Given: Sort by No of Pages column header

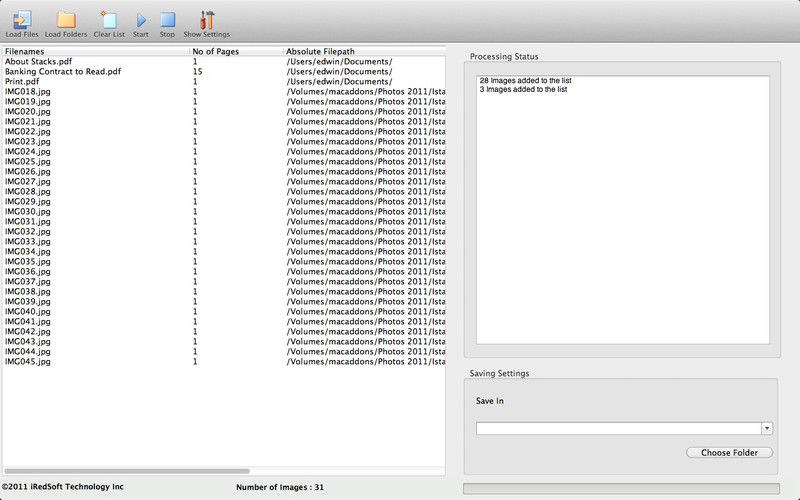Looking at the screenshot, I should pyautogui.click(x=236, y=51).
